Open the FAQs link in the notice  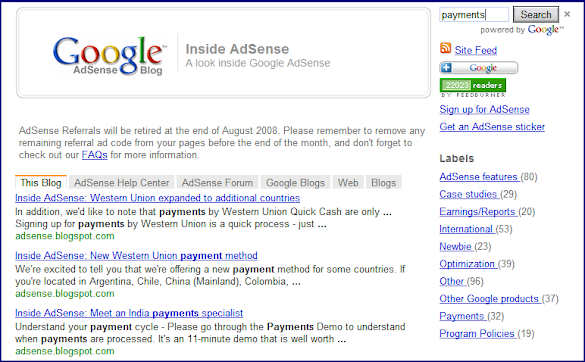coord(94,155)
